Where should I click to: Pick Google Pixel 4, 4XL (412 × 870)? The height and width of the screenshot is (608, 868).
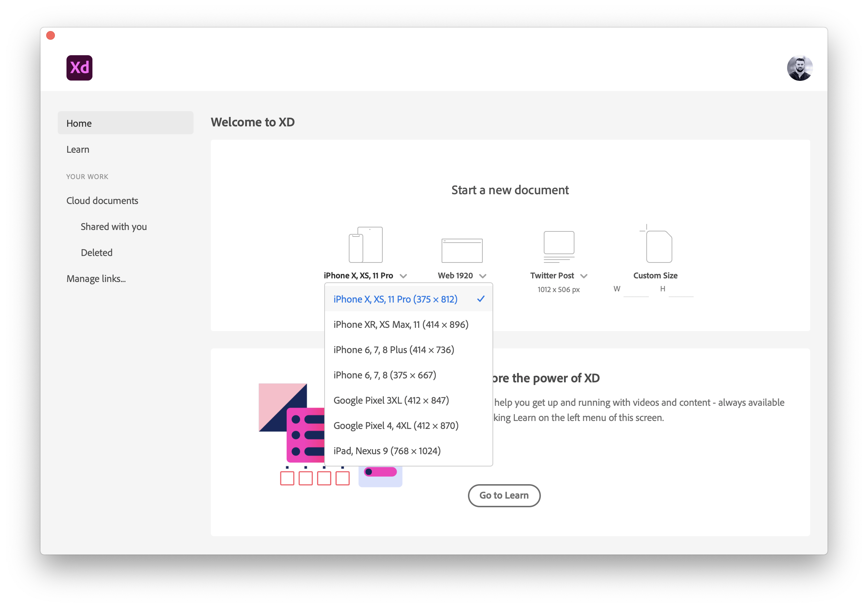[409, 426]
